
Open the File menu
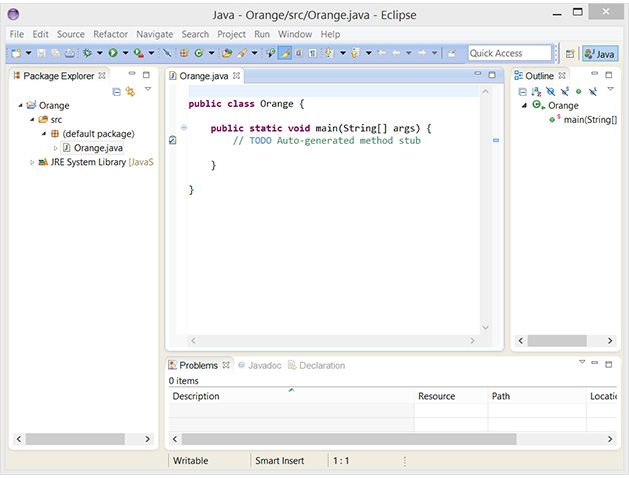(17, 34)
